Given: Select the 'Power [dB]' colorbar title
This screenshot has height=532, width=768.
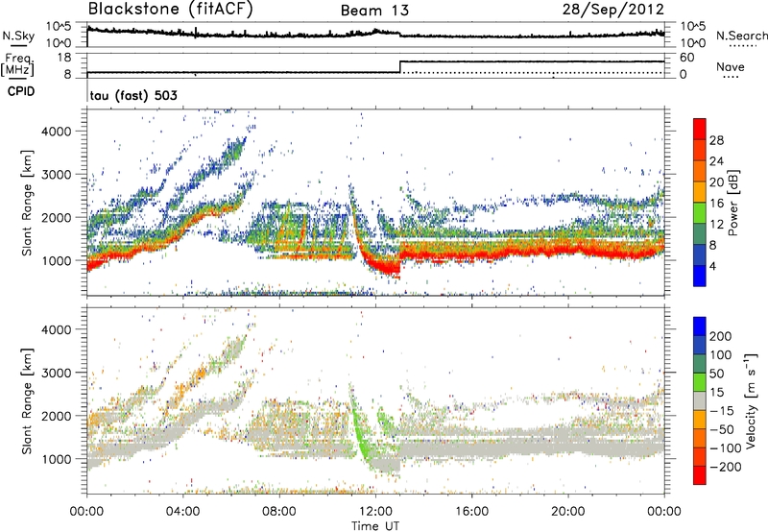Looking at the screenshot, I should coord(733,203).
